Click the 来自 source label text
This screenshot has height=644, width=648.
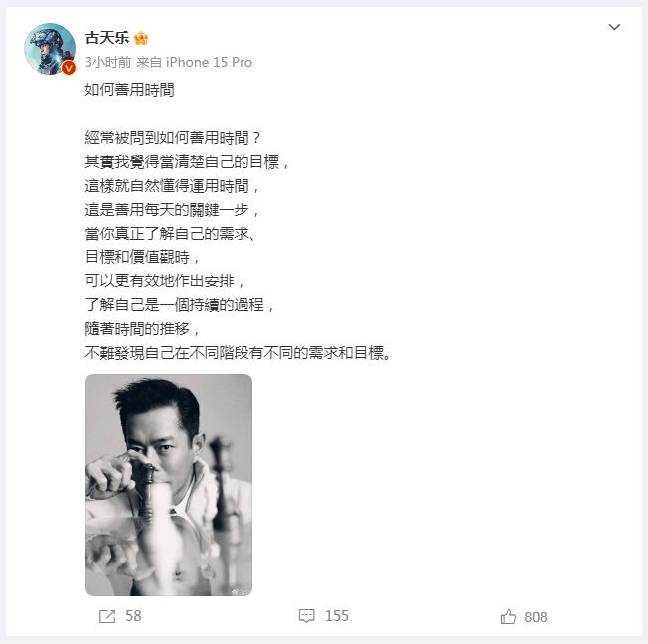(149, 62)
